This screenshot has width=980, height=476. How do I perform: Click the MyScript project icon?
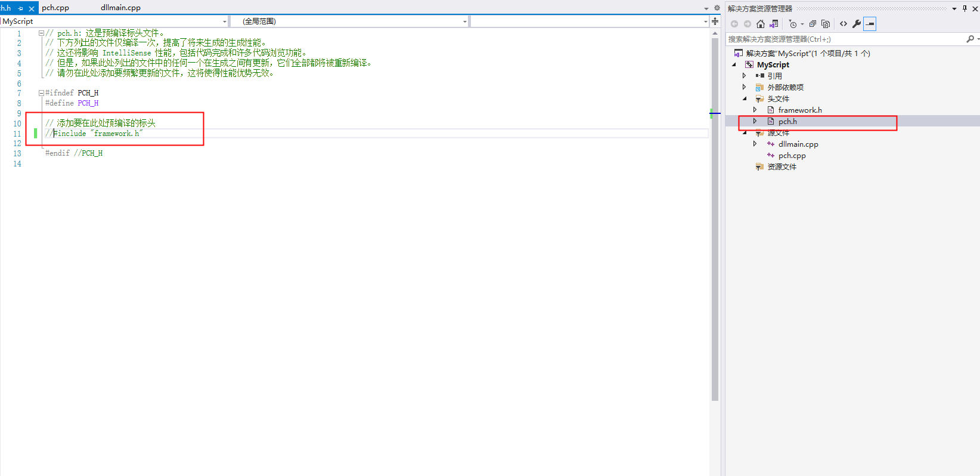pyautogui.click(x=749, y=64)
